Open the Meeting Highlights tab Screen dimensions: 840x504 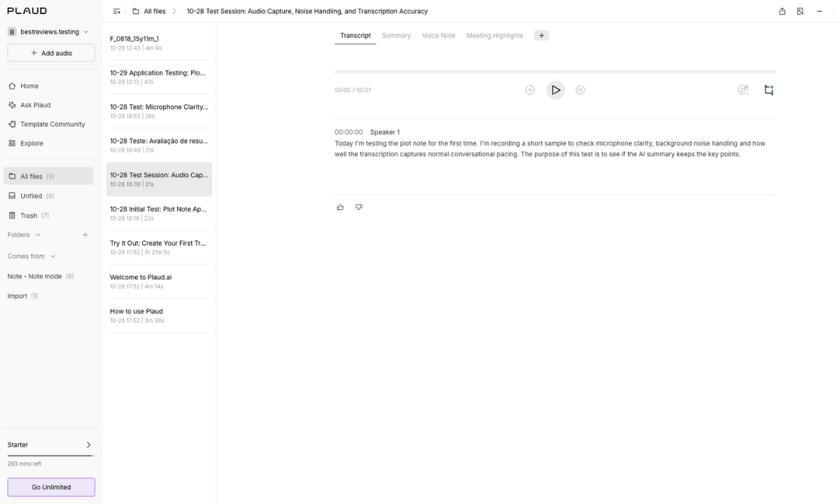(x=494, y=35)
